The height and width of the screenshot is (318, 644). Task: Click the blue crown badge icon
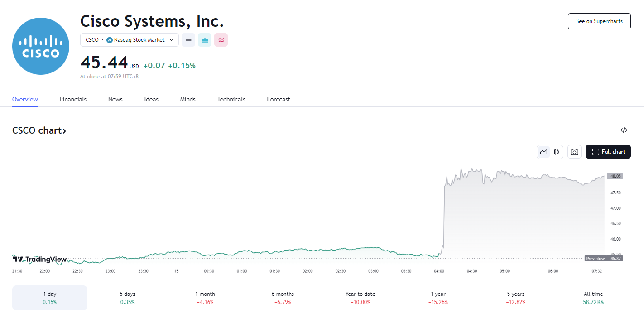(x=205, y=40)
